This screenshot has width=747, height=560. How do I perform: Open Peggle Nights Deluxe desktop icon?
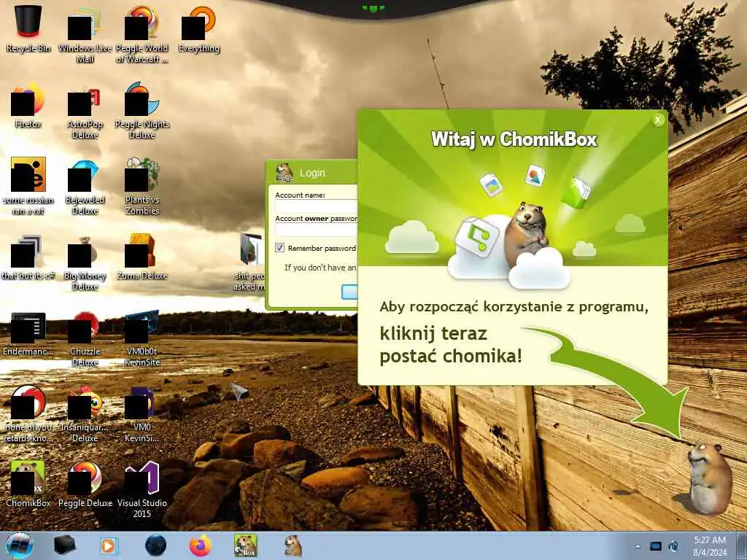142,111
